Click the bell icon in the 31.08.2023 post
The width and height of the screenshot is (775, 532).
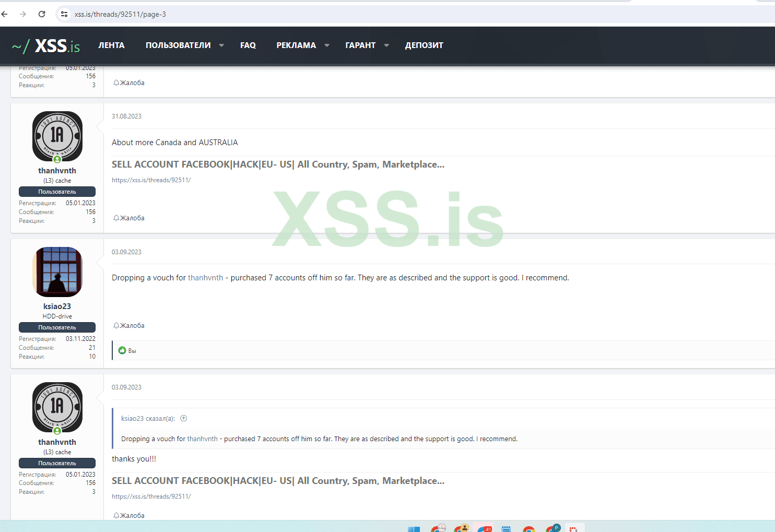(x=116, y=218)
